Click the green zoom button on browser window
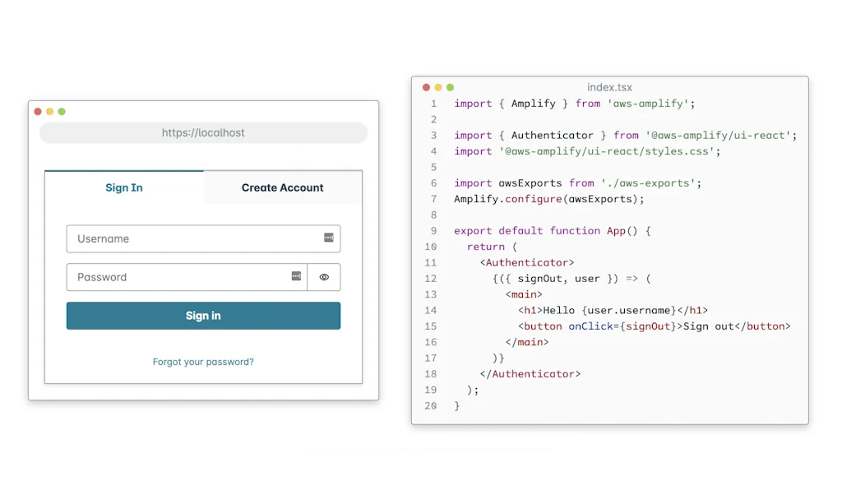The height and width of the screenshot is (504, 842). click(x=61, y=110)
